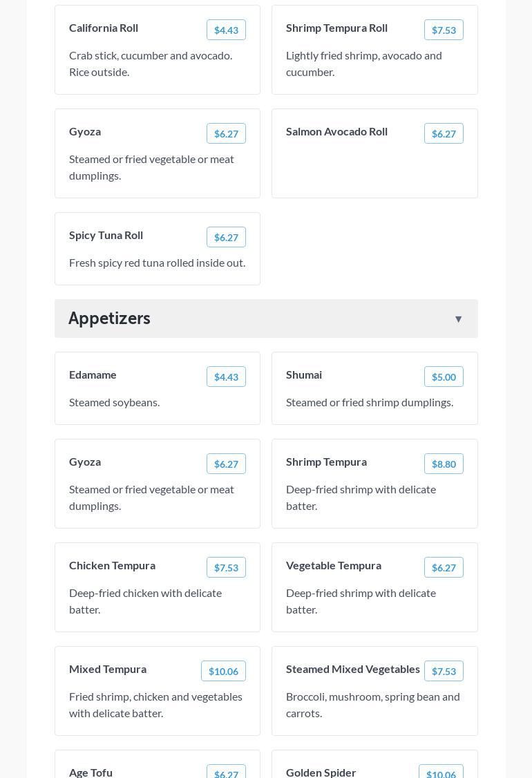Image resolution: width=532 pixels, height=778 pixels.
Task: Open the Age Tofu item
Action: click(x=91, y=772)
